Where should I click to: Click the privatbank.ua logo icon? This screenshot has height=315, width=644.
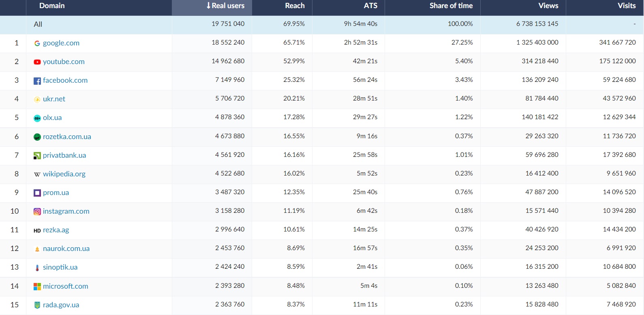click(x=37, y=156)
